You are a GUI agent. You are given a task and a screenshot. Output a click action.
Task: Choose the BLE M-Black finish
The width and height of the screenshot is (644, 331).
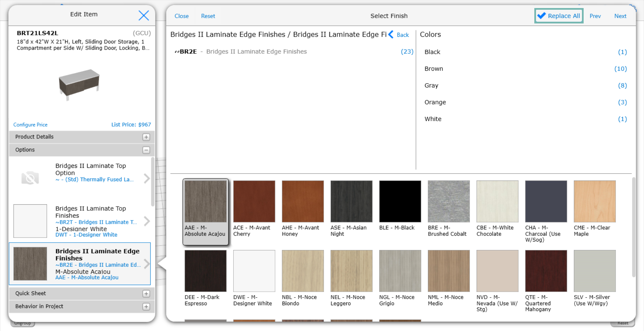400,201
